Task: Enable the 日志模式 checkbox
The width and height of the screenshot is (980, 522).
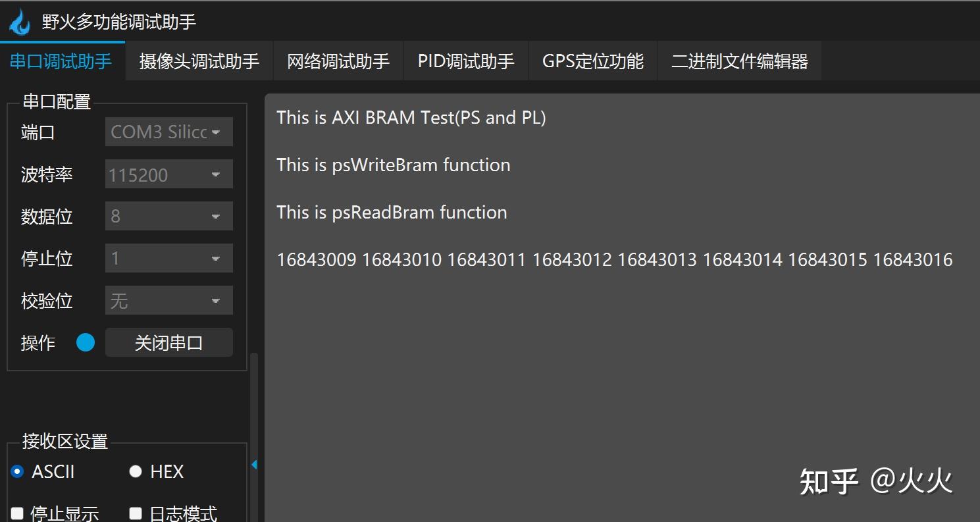Action: click(x=135, y=513)
